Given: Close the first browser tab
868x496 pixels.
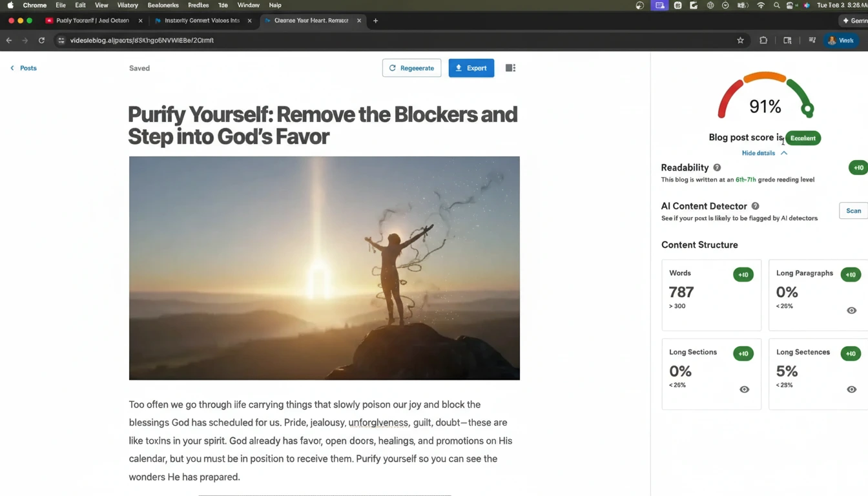Looking at the screenshot, I should tap(140, 21).
